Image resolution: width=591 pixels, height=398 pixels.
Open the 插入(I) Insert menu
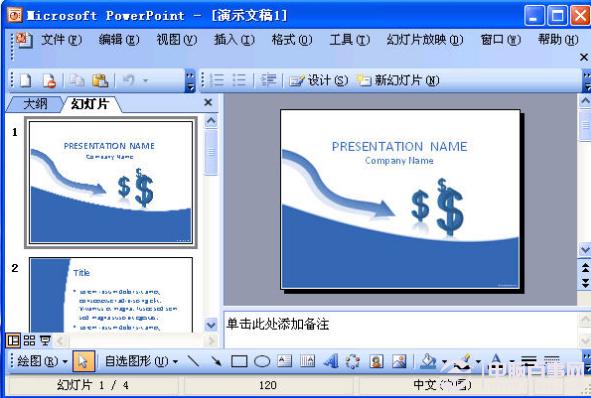pyautogui.click(x=234, y=40)
